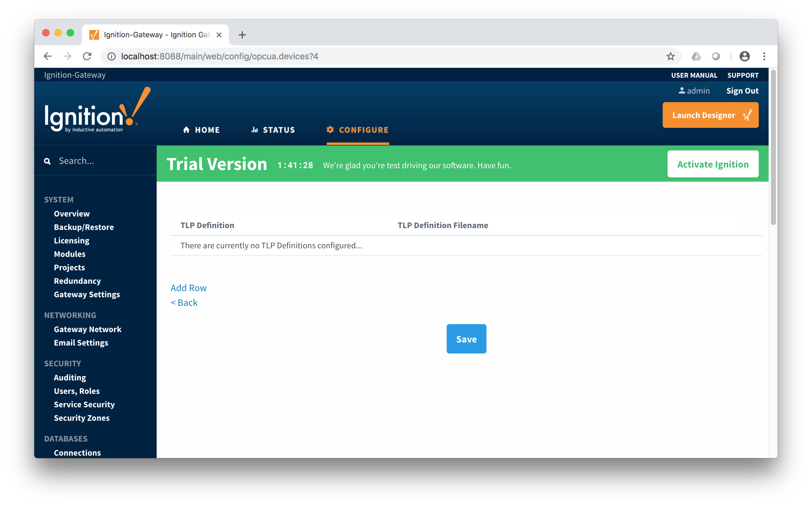Click the sidebar search magnifier icon
The height and width of the screenshot is (507, 812).
(x=47, y=161)
